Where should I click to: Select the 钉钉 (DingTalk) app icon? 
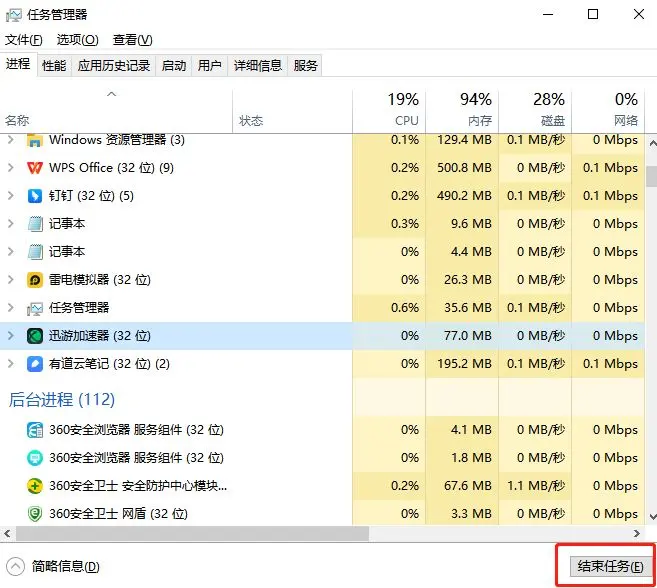(x=35, y=196)
